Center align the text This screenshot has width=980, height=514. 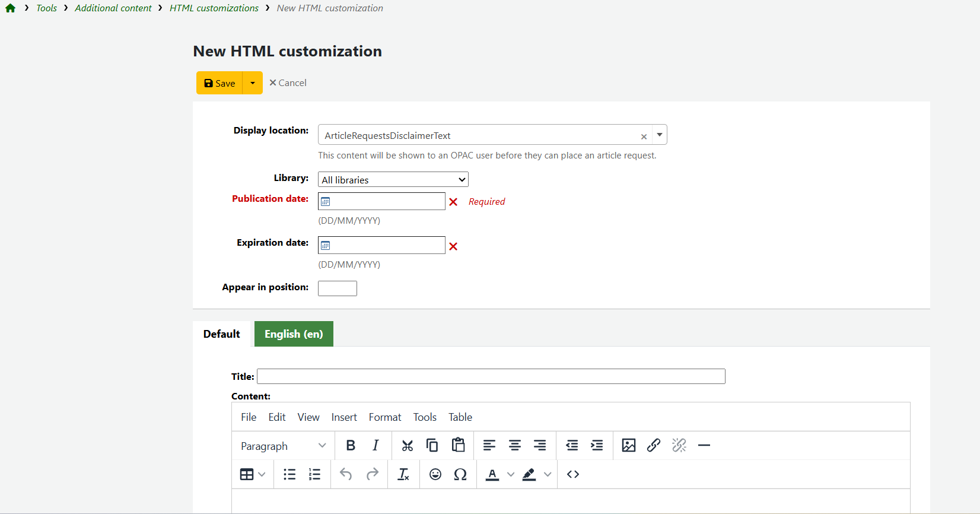coord(514,446)
